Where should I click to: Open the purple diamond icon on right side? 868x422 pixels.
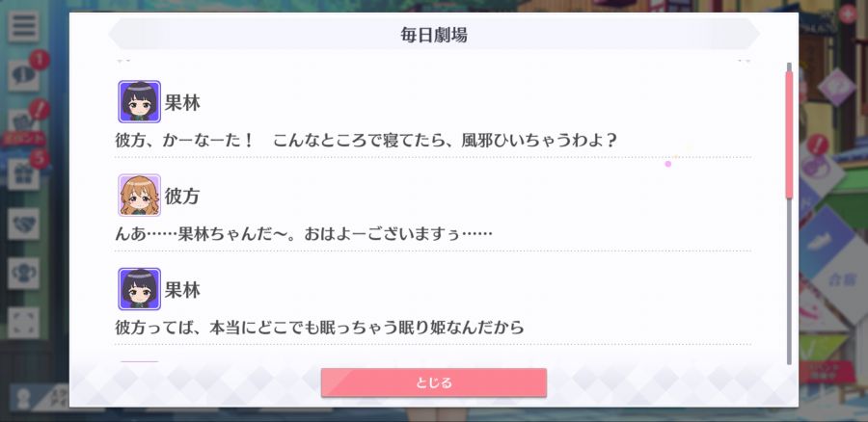click(836, 87)
